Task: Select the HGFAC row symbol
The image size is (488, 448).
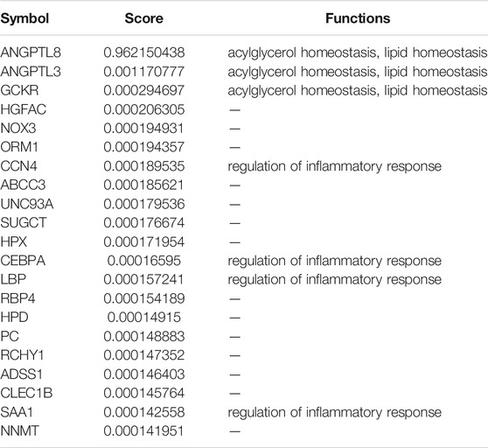Action: coord(24,109)
